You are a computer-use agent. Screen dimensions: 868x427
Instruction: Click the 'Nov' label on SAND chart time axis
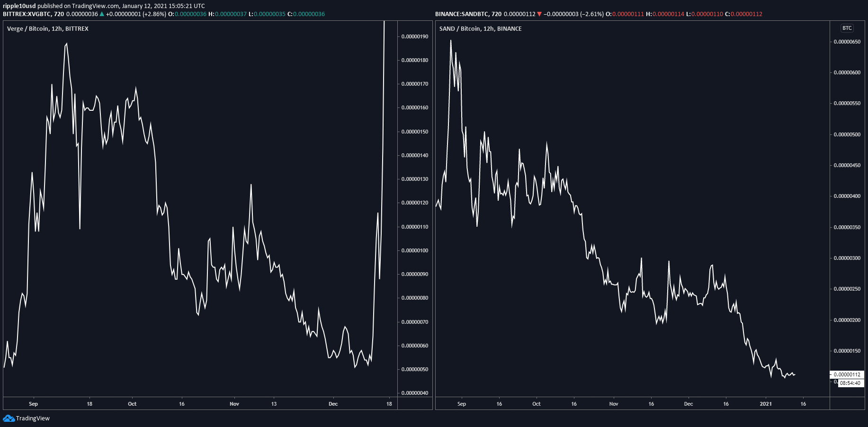[614, 404]
